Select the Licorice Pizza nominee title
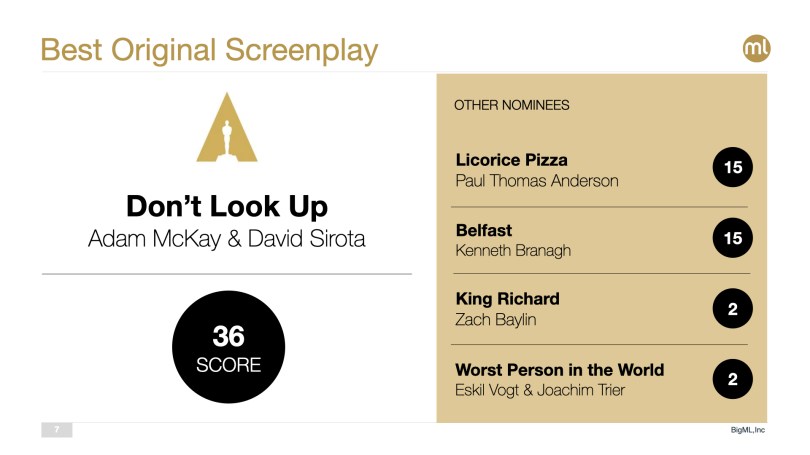The height and width of the screenshot is (455, 810). click(x=511, y=160)
